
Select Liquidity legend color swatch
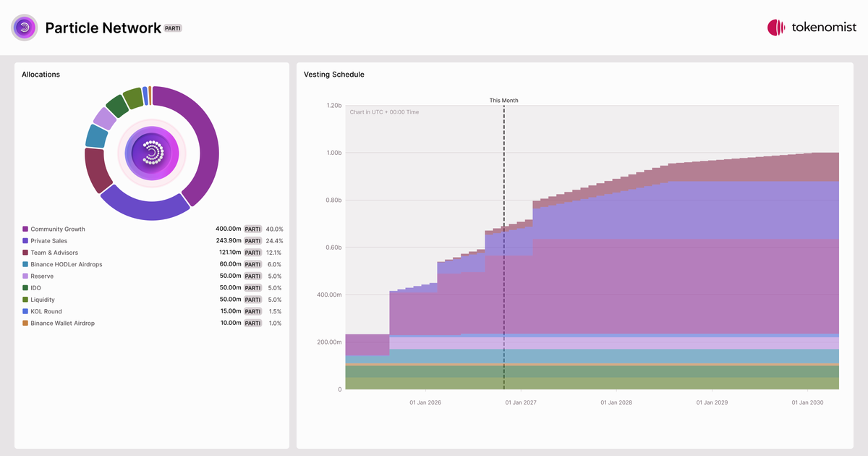point(25,300)
